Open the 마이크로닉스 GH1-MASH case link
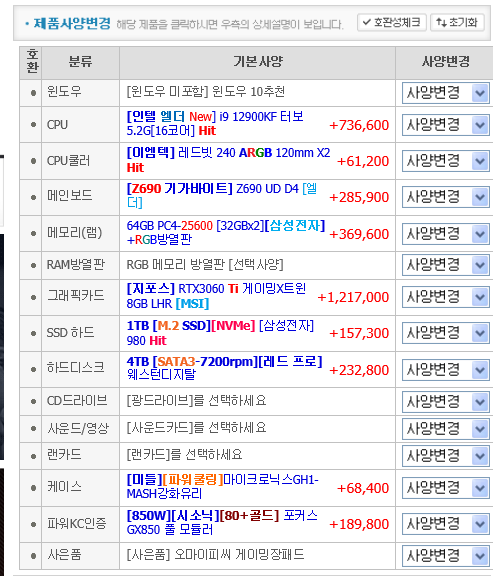The image size is (493, 576). (223, 486)
